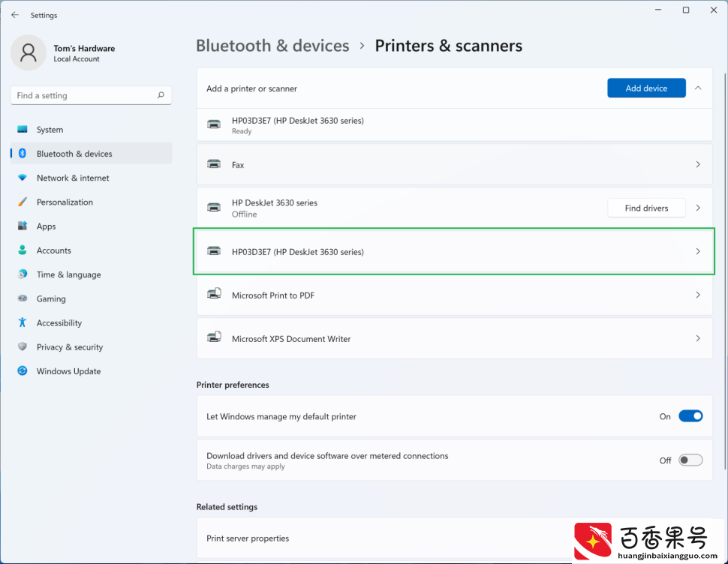Collapse the Add a printer or scanner section
The width and height of the screenshot is (728, 564).
pyautogui.click(x=698, y=88)
